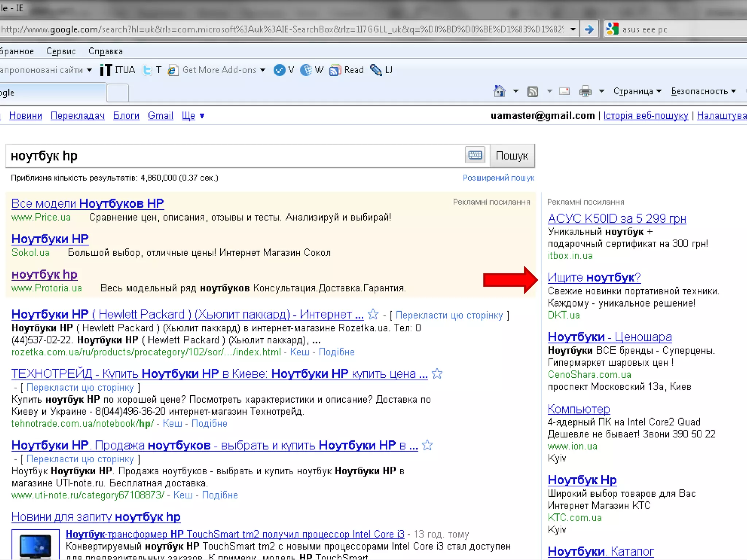Click the Read Mail envelope icon
Viewport: 747px width, 560px height.
pyautogui.click(x=564, y=91)
